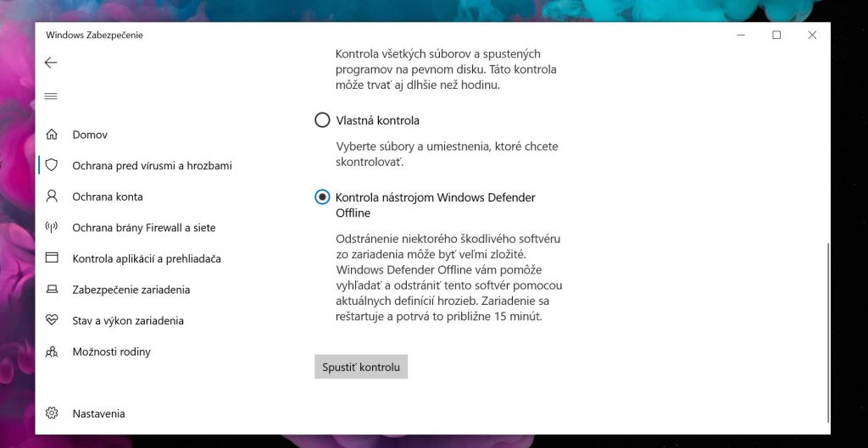Open Ochrana pred vírusmi a hrozbami
The image size is (868, 448).
click(x=153, y=165)
